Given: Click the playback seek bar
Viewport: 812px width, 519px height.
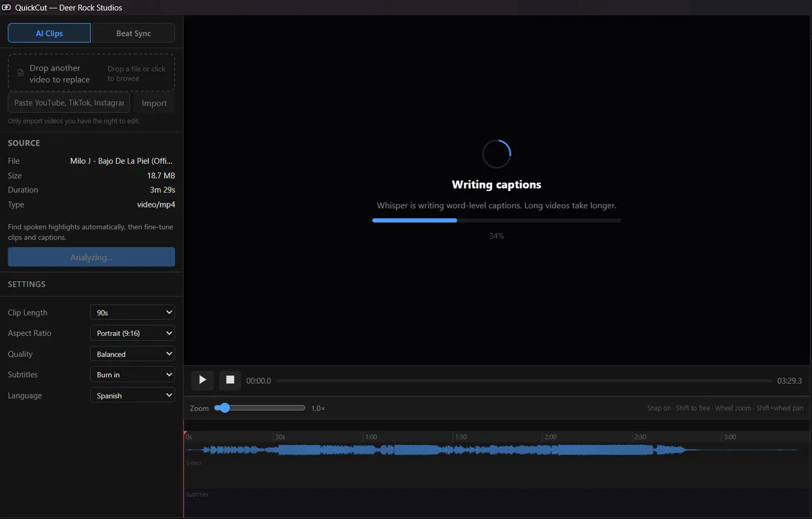Looking at the screenshot, I should pos(524,381).
